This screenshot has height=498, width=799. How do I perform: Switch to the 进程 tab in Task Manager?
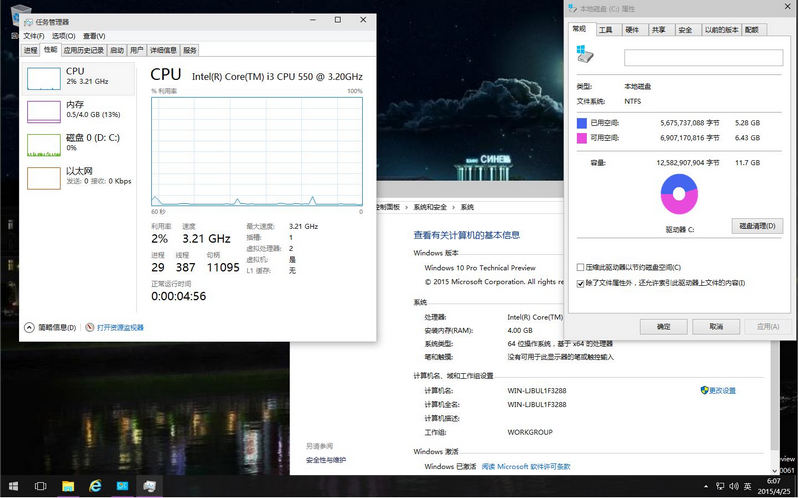pos(31,50)
